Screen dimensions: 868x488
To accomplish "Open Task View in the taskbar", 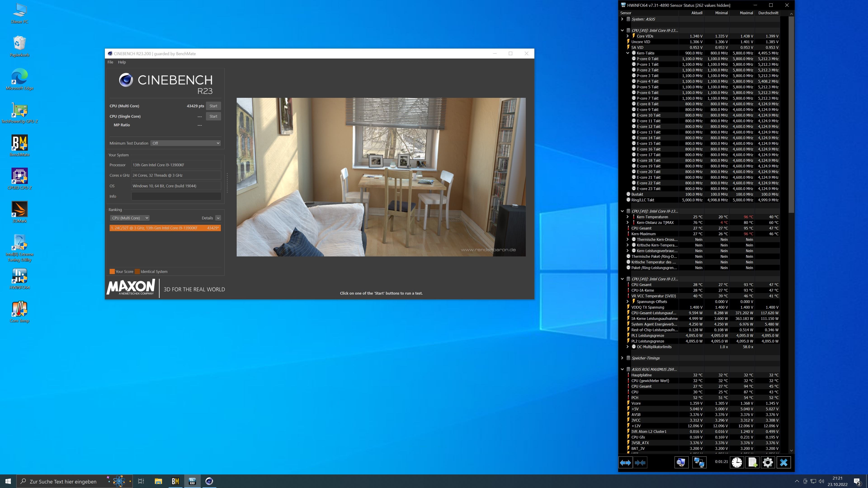I will click(141, 481).
